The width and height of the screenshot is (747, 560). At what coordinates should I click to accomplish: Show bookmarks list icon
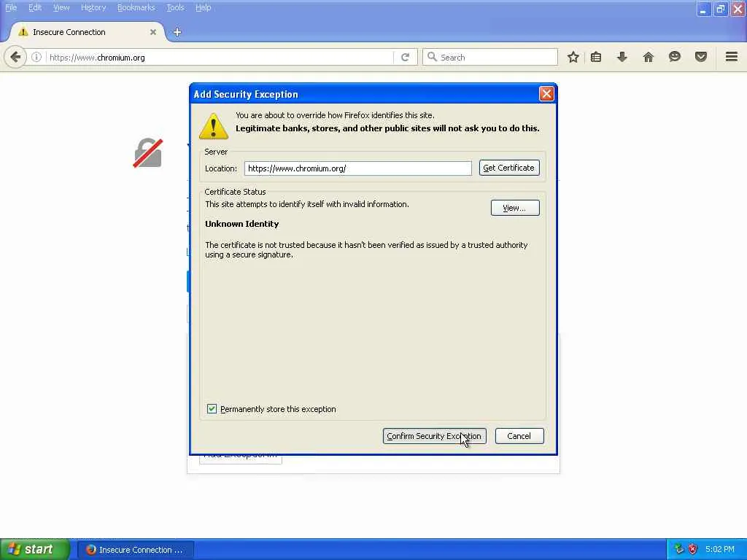coord(596,57)
